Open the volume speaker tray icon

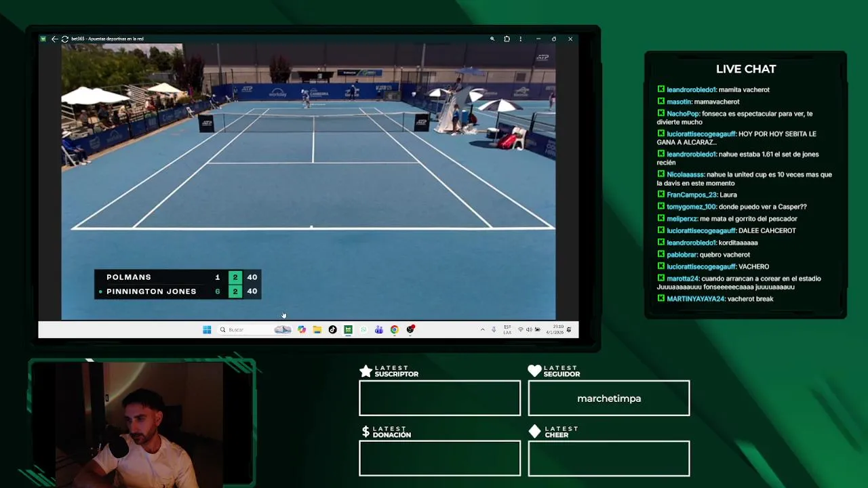[529, 329]
